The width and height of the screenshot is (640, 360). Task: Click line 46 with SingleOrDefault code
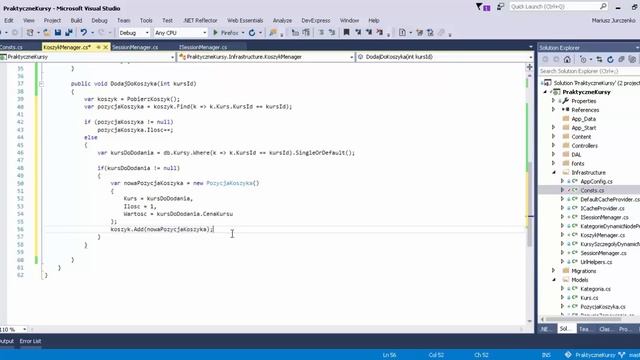[x=226, y=153]
